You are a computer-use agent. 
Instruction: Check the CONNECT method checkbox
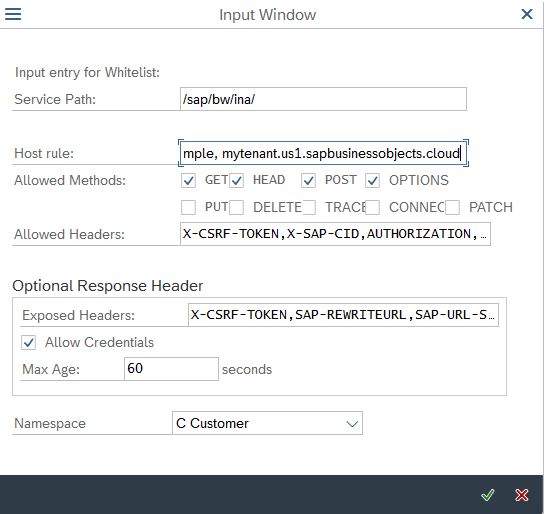(x=372, y=207)
